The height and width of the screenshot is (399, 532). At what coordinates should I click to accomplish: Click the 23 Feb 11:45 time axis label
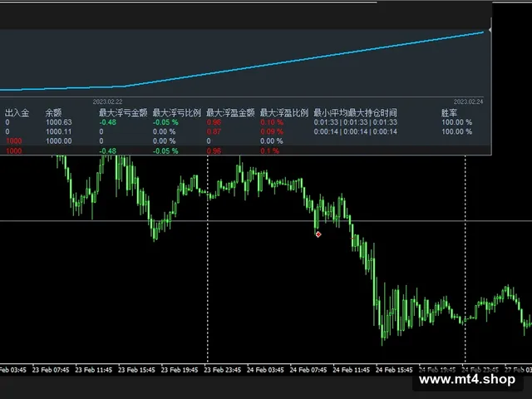click(94, 370)
